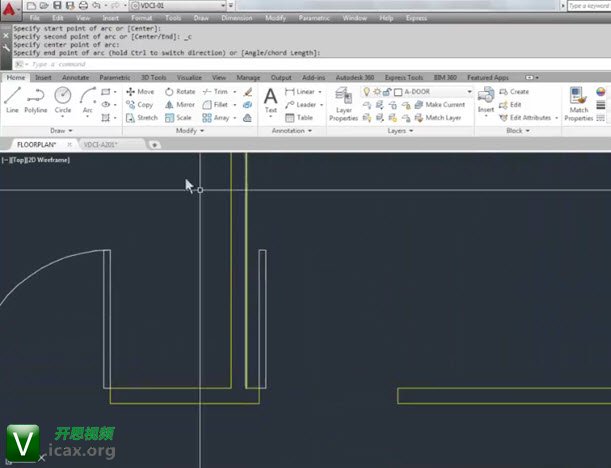
Task: Select the Circle tool
Action: pyautogui.click(x=63, y=99)
